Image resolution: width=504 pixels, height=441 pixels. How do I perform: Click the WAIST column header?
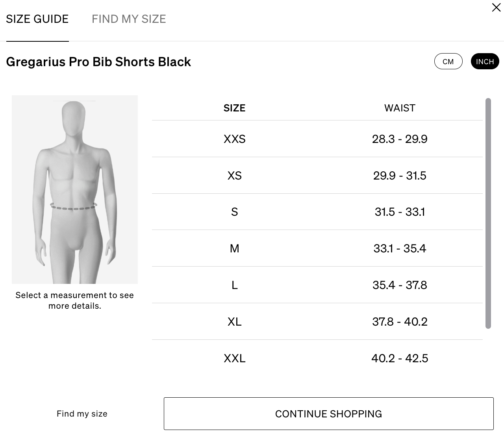click(400, 108)
